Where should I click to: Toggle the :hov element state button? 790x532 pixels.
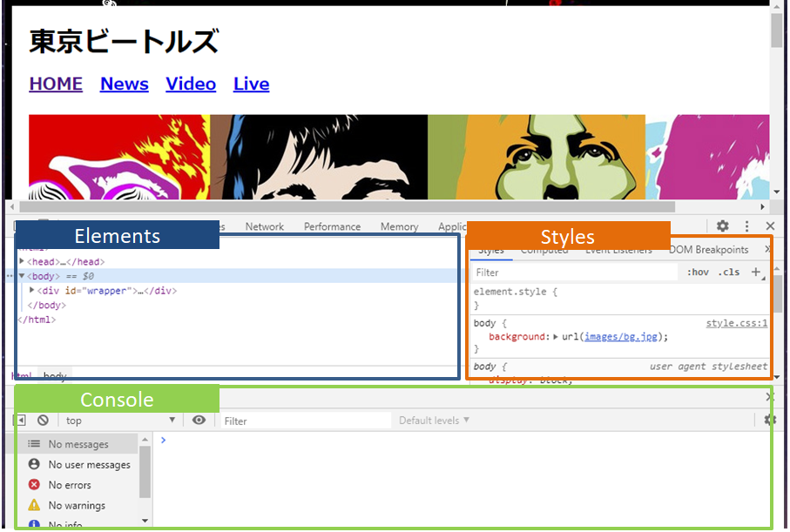point(698,272)
